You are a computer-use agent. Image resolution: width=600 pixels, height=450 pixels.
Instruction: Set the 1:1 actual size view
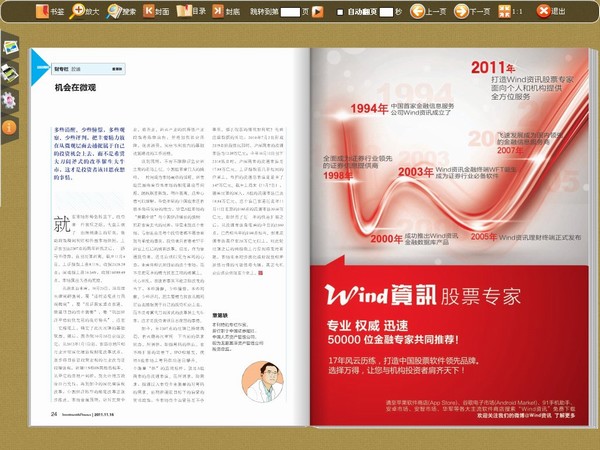coord(510,11)
